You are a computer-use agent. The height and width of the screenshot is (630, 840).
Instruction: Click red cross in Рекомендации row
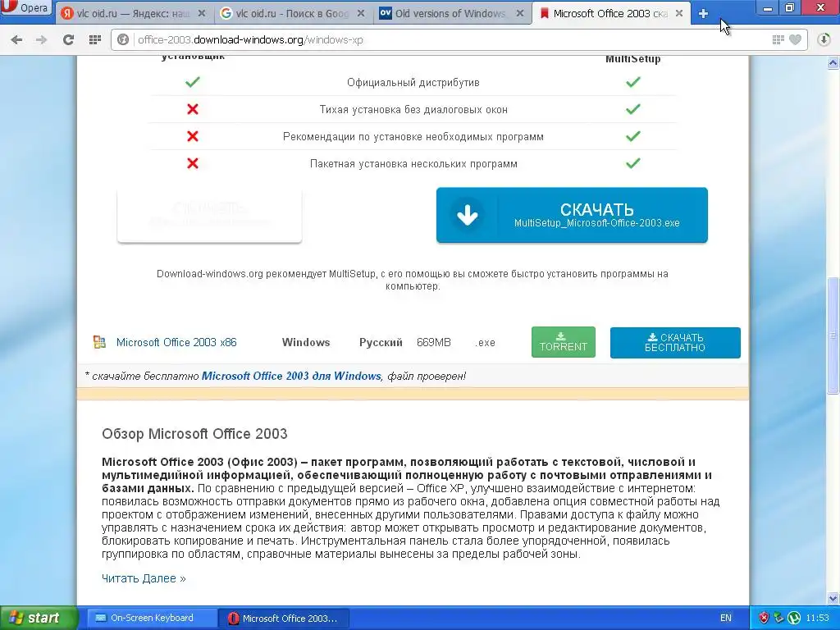192,136
